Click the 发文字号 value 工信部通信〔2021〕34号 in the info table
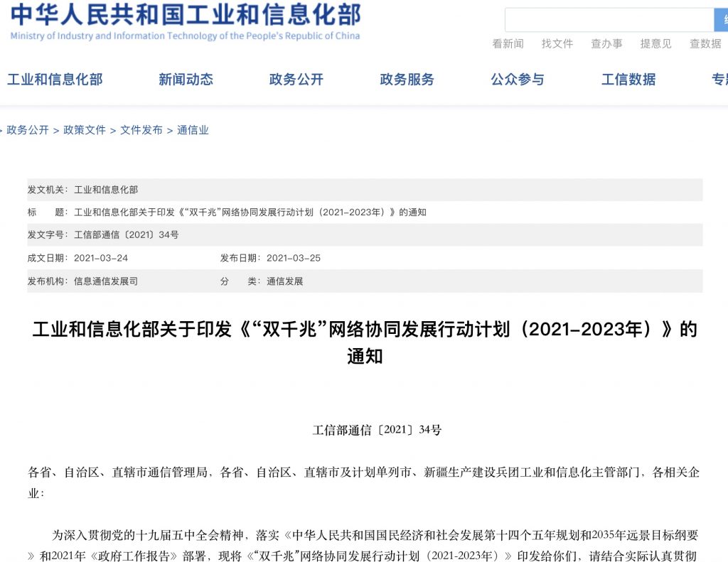 coord(127,235)
